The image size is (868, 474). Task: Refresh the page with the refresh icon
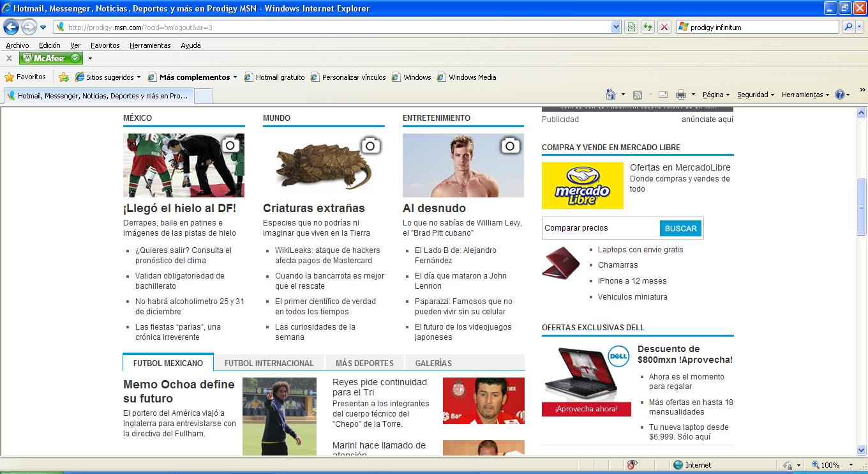click(646, 26)
